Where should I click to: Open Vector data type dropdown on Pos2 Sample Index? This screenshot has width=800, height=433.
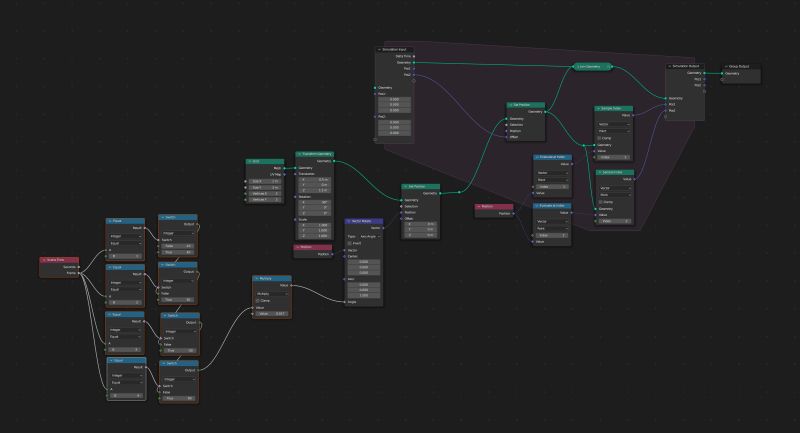615,188
